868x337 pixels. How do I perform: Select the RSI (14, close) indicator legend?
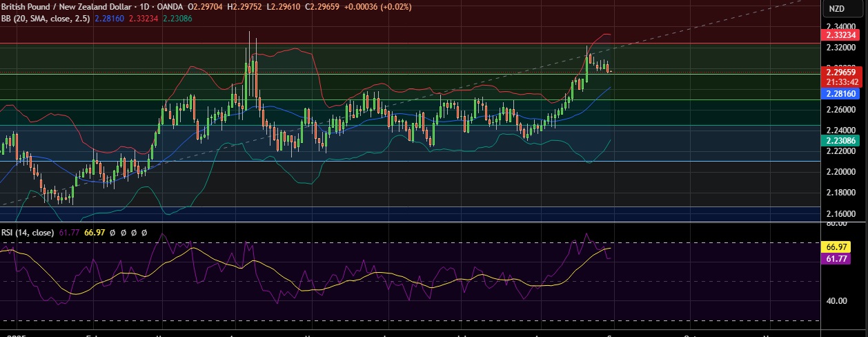pyautogui.click(x=28, y=233)
